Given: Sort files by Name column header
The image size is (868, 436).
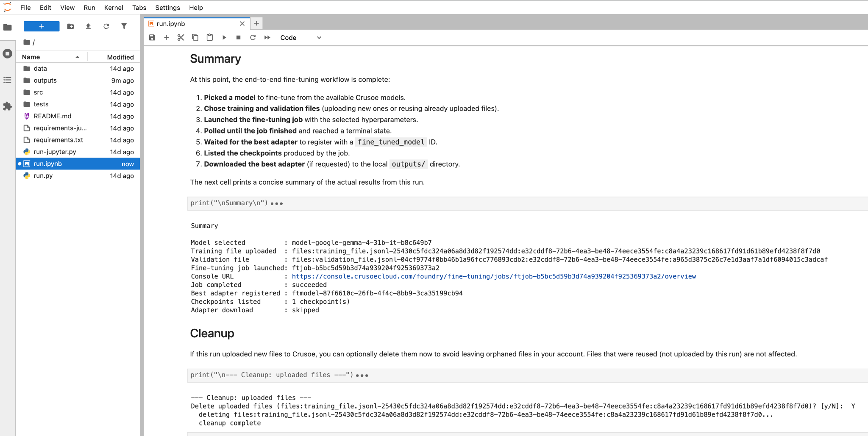Looking at the screenshot, I should point(51,57).
